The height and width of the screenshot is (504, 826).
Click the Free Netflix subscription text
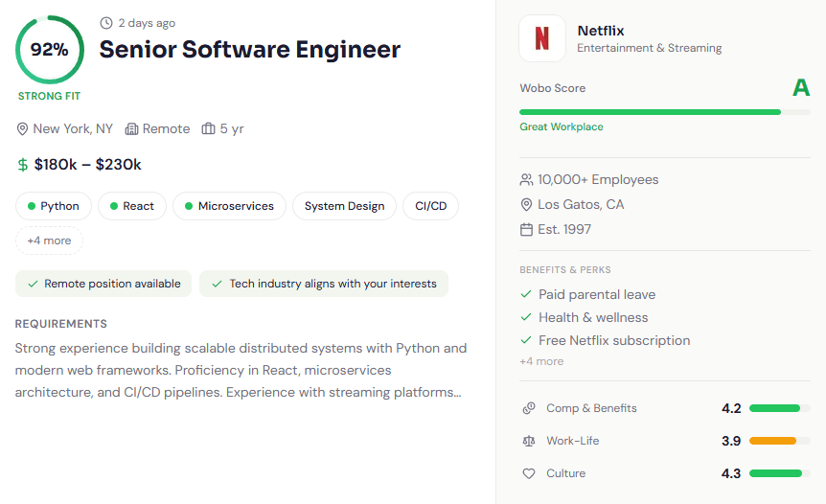click(614, 340)
